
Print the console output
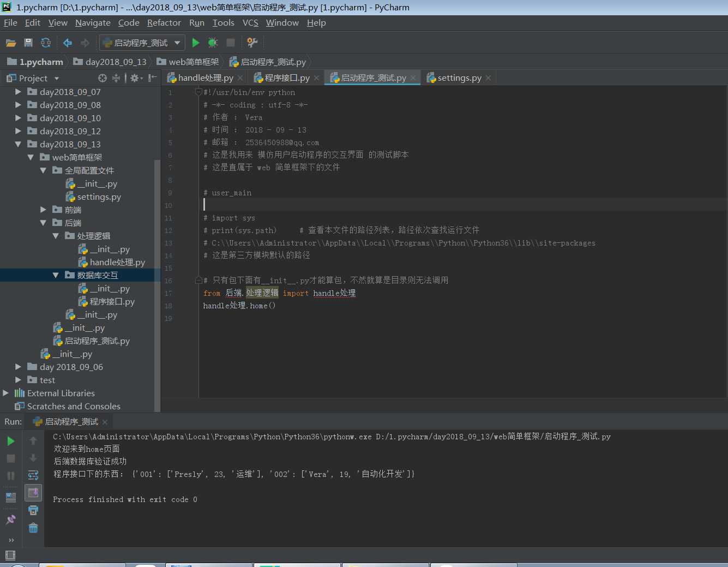click(x=33, y=510)
